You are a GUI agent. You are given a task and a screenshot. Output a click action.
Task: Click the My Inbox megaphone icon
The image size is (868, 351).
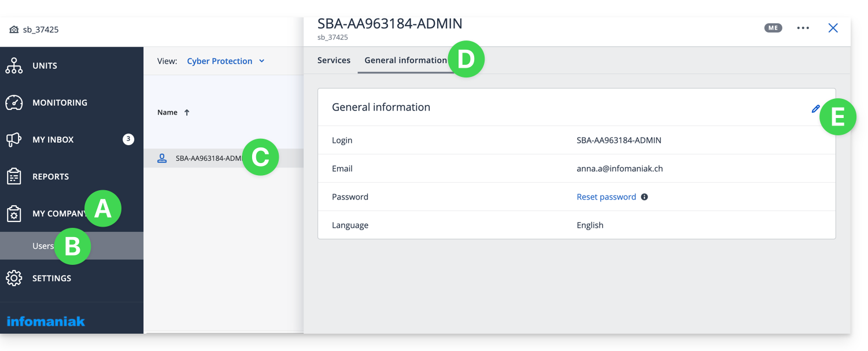click(x=14, y=140)
